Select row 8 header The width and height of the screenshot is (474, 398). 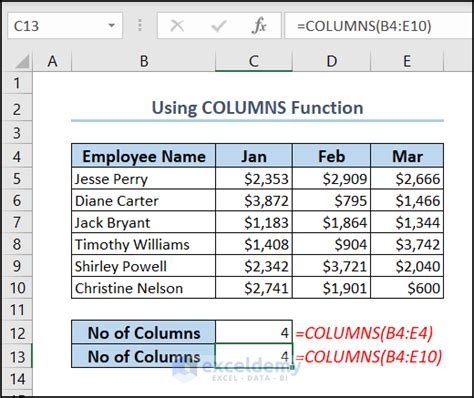(17, 244)
